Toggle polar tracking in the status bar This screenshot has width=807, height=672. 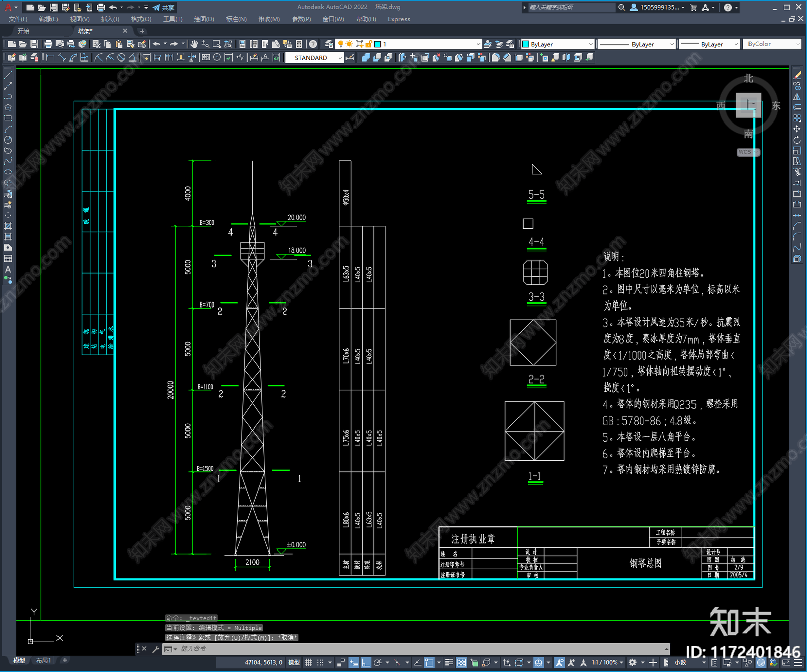click(377, 662)
